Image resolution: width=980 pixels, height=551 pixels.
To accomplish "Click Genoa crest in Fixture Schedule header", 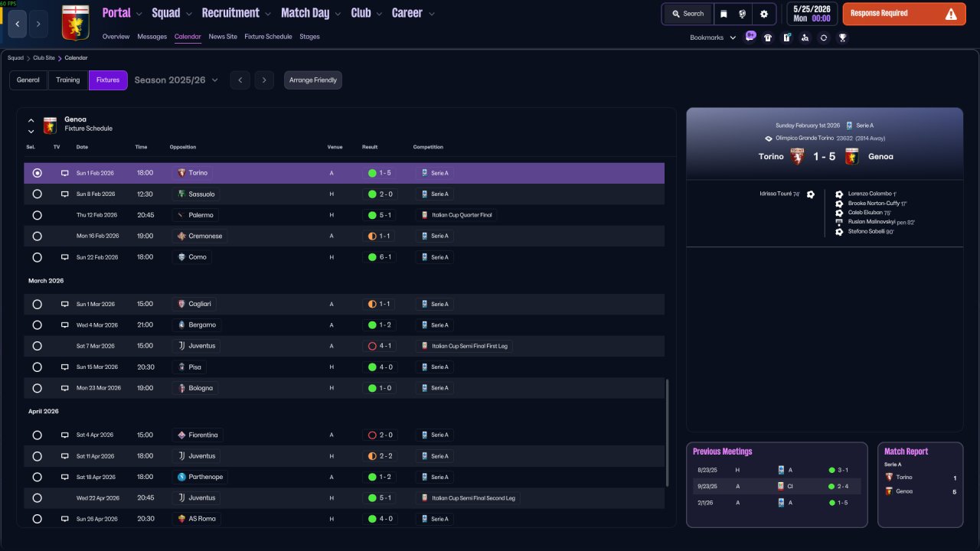I will pos(50,125).
